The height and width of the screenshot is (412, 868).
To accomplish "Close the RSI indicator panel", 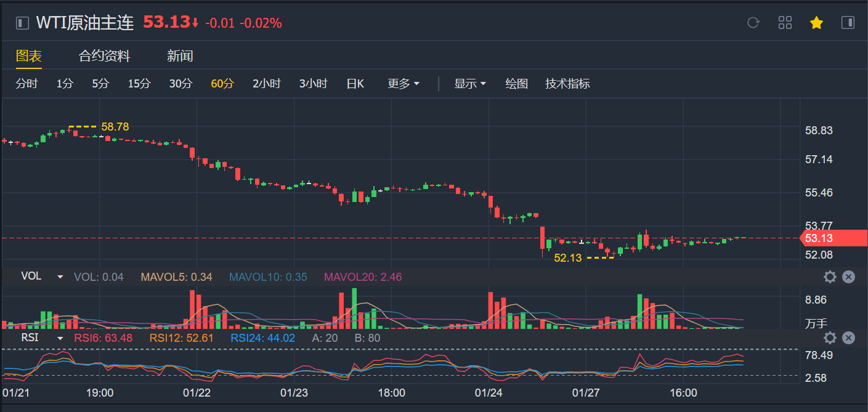I will click(848, 337).
